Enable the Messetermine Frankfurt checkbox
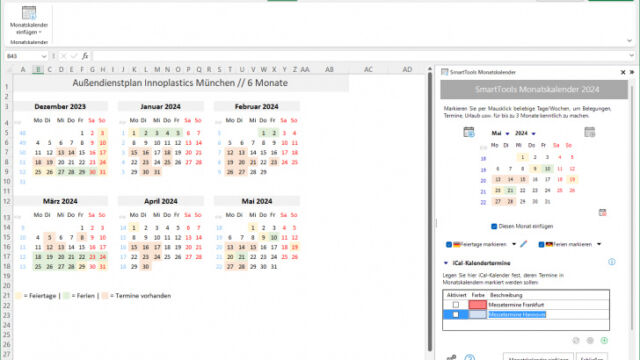The image size is (640, 360). [x=456, y=305]
